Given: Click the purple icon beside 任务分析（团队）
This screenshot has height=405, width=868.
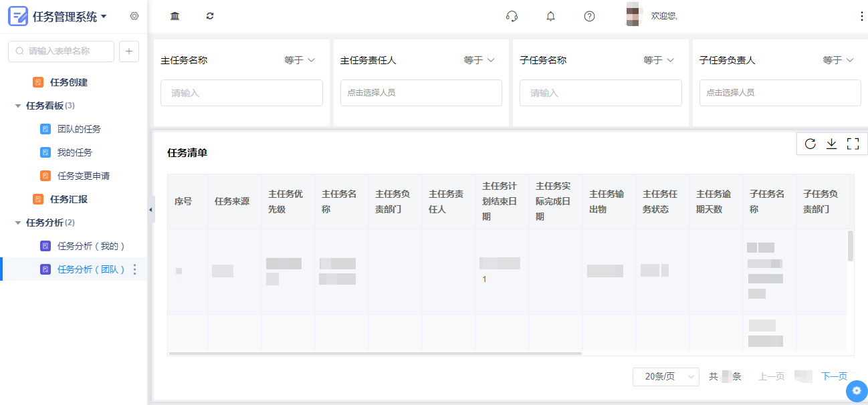Looking at the screenshot, I should (x=45, y=269).
